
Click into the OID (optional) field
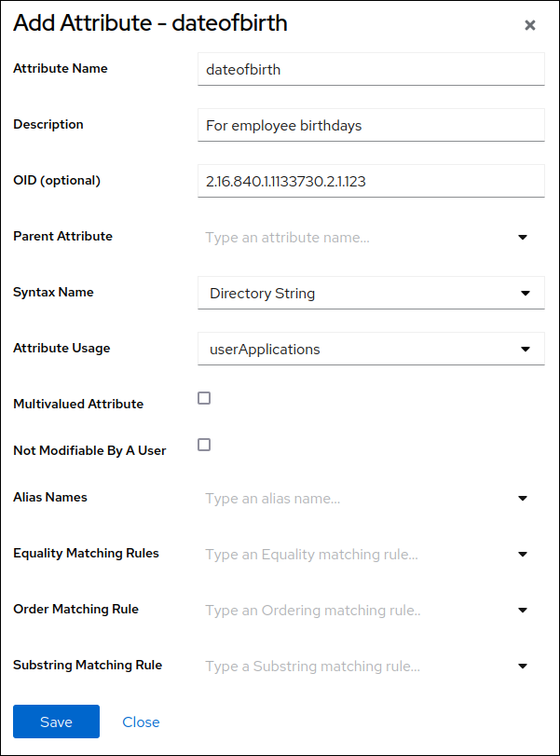tap(370, 181)
